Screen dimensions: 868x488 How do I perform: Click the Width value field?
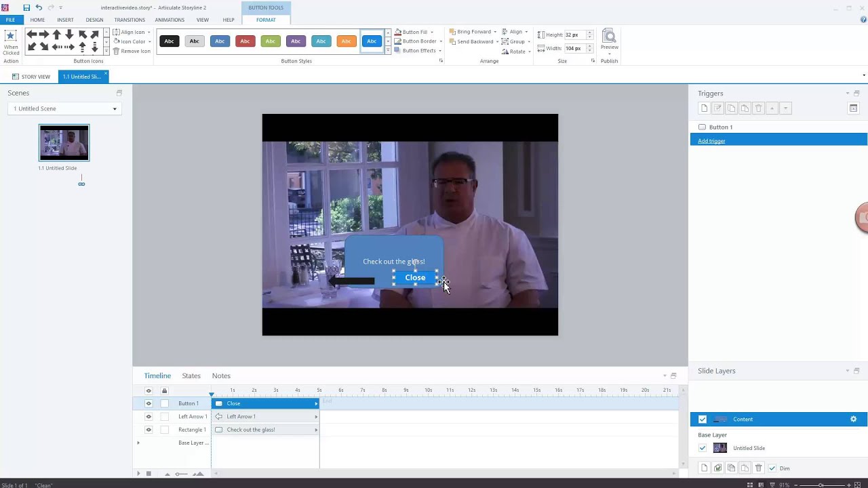[574, 48]
